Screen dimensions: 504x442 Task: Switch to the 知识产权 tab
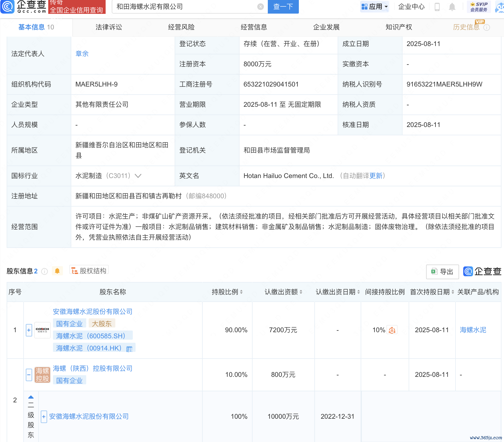399,27
